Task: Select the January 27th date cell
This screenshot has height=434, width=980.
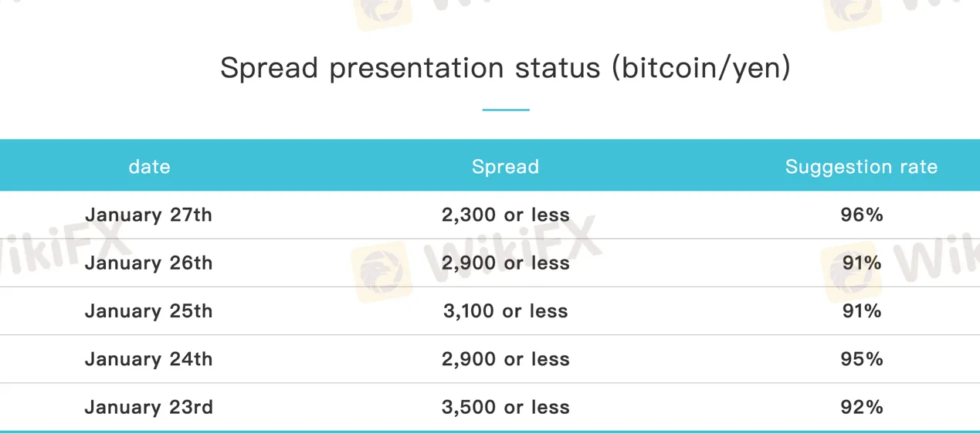Action: pos(148,215)
